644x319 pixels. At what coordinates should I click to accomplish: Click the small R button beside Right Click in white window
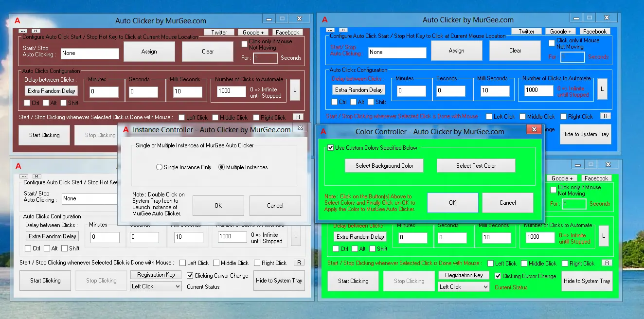click(x=299, y=262)
